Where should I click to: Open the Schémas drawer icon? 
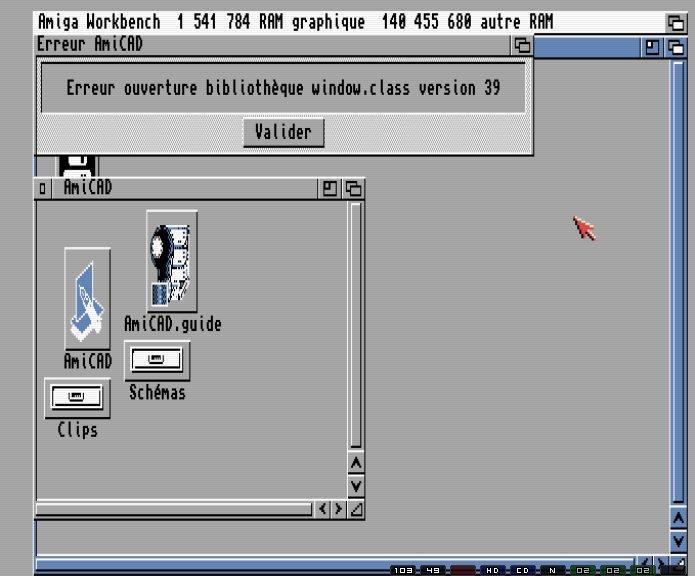coord(157,360)
